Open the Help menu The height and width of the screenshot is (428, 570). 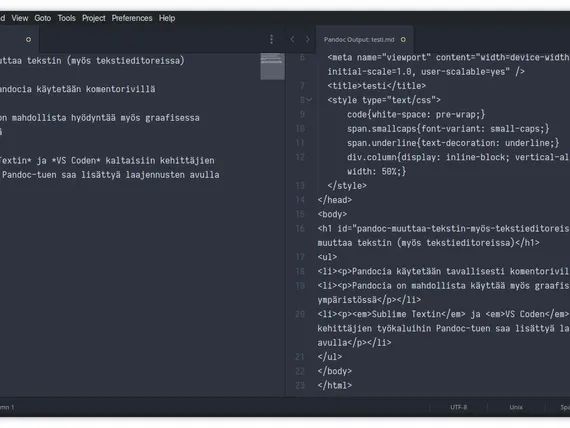pyautogui.click(x=167, y=18)
